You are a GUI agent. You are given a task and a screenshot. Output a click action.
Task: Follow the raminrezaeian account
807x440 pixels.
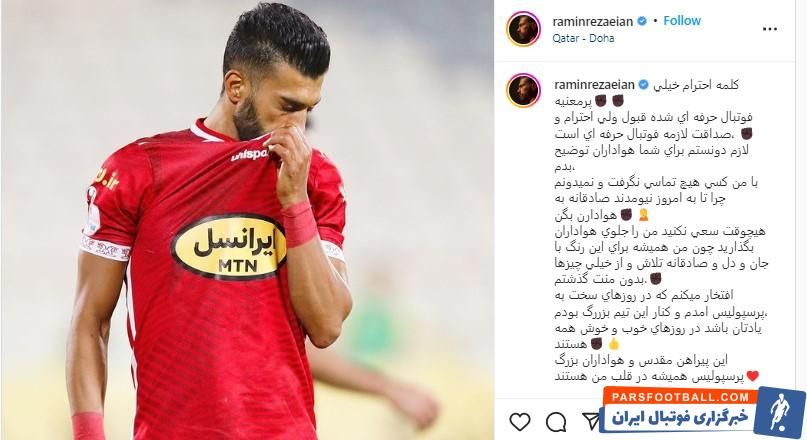(x=682, y=21)
